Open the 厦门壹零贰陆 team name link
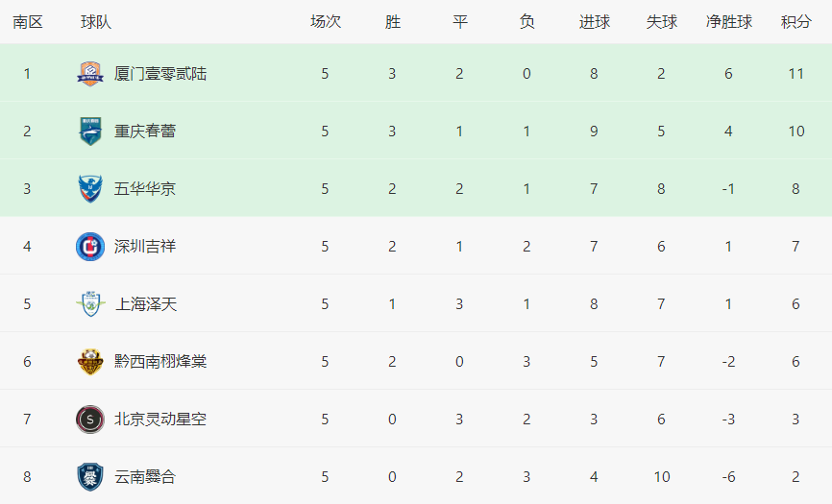Image resolution: width=832 pixels, height=504 pixels. (160, 74)
